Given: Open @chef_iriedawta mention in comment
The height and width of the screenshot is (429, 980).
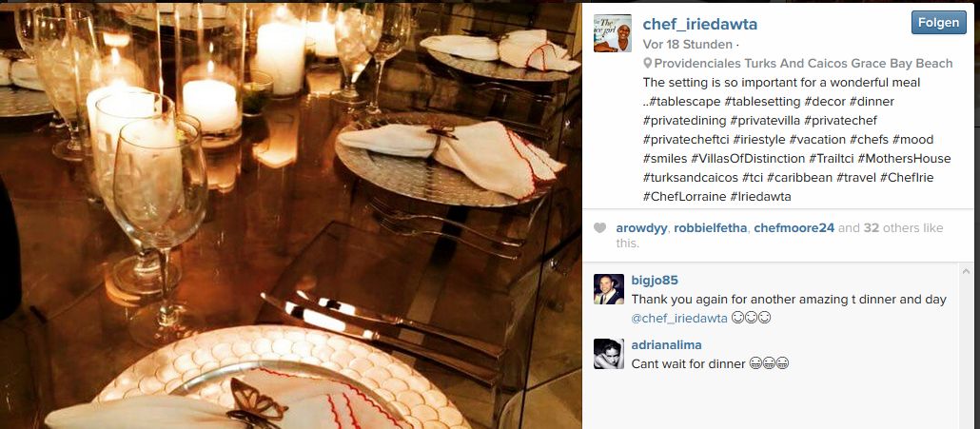Looking at the screenshot, I should point(679,319).
